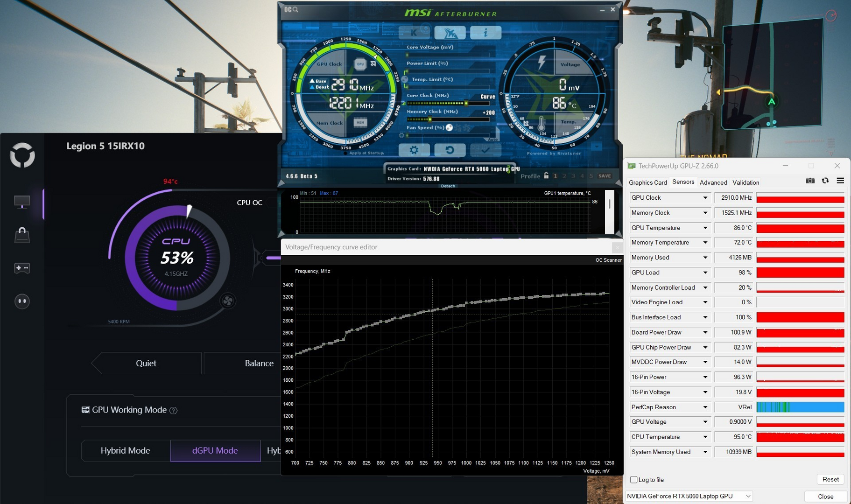Open the NVIDIA GeForce RTX 5060 device selector in GPU-Z

coord(689,496)
